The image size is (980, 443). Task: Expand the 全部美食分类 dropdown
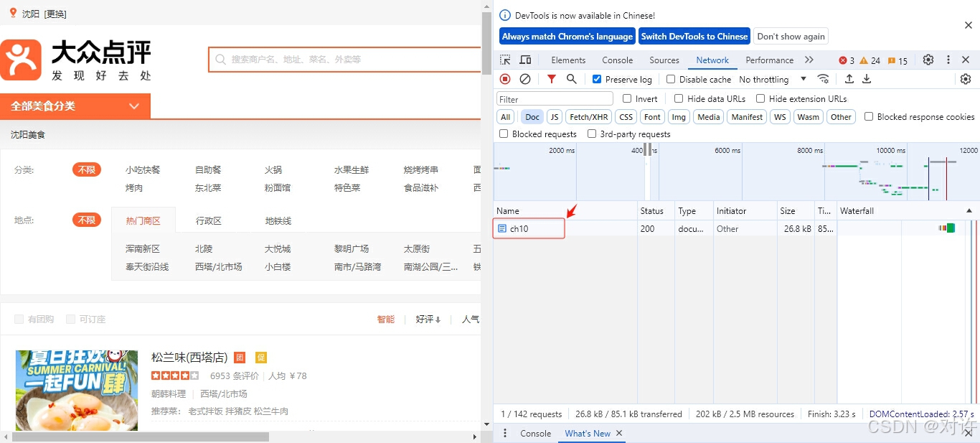point(75,106)
